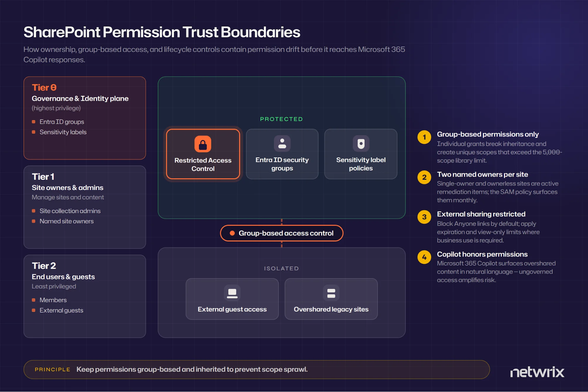Click the yellow number 3 badge
The width and height of the screenshot is (588, 392).
click(x=424, y=217)
